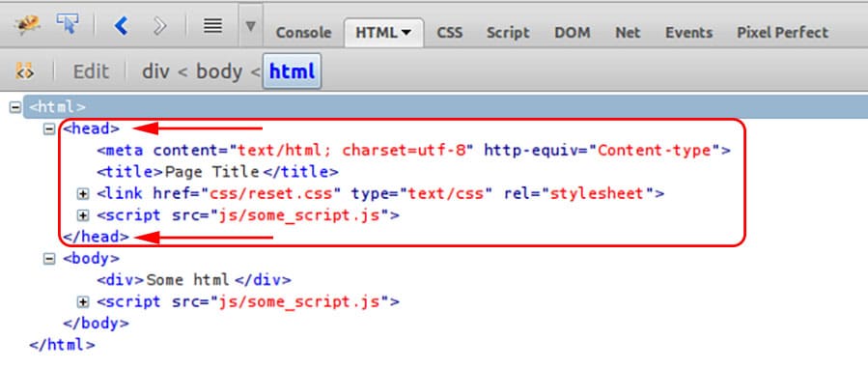868x369 pixels.
Task: Select the meta content-type line
Action: 413,150
